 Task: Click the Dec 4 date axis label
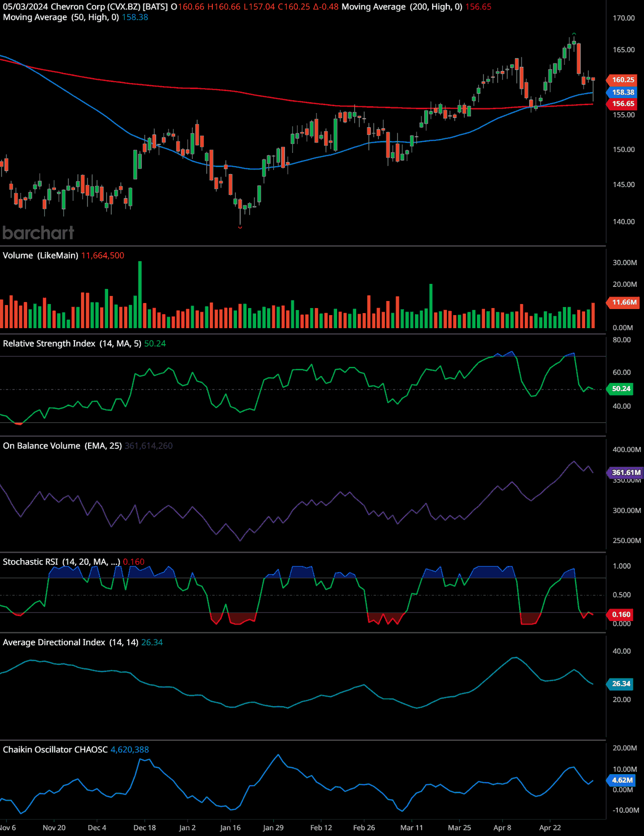tap(97, 827)
